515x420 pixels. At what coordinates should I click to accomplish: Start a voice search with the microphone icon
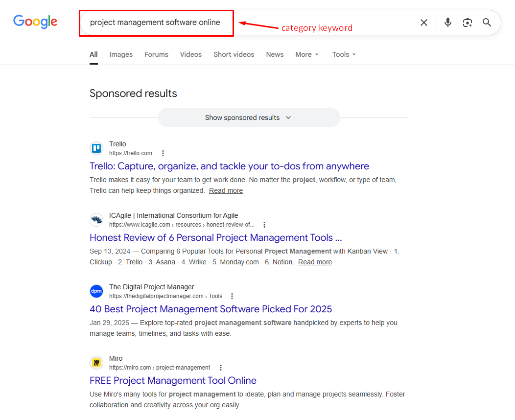(x=447, y=22)
